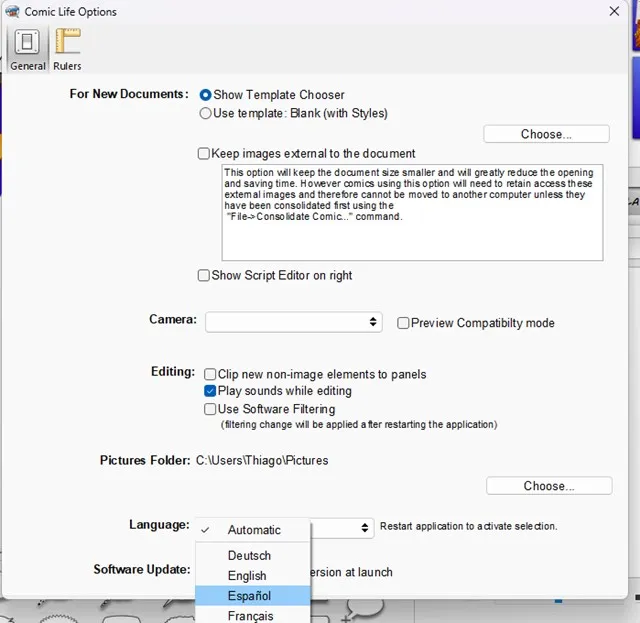Open the Camera dropdown list

coord(293,322)
